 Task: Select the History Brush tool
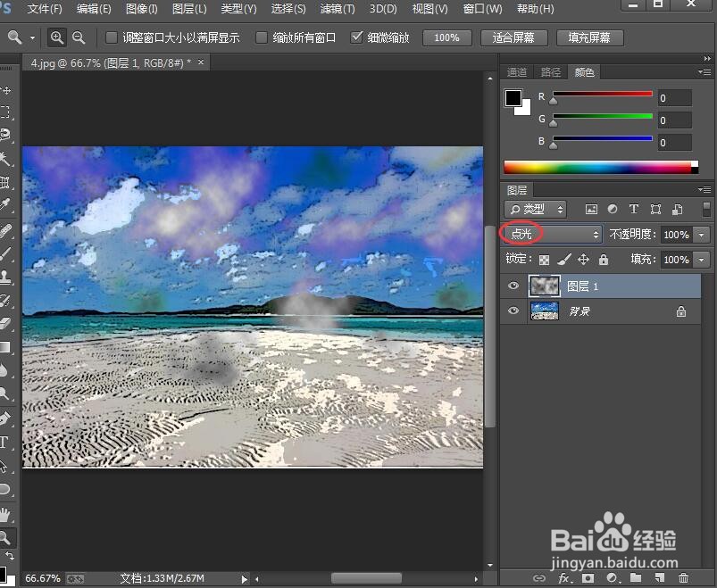(5, 300)
